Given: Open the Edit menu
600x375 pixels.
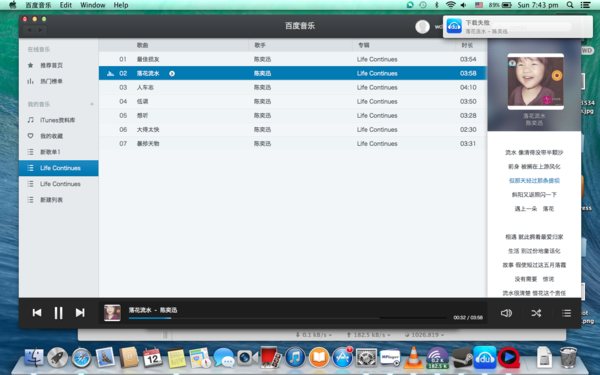Looking at the screenshot, I should (66, 5).
